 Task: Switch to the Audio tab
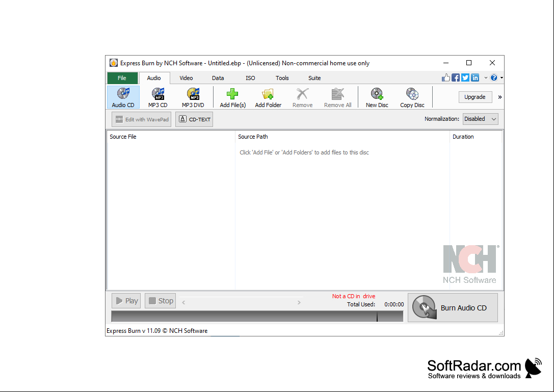point(154,78)
